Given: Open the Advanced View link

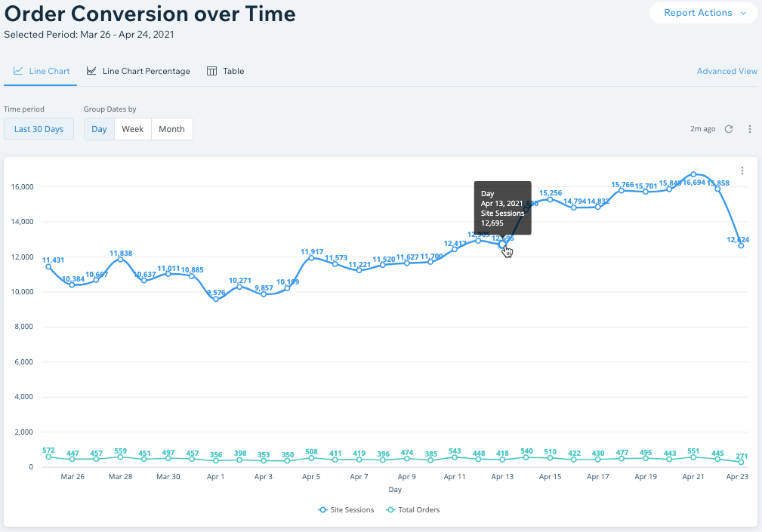Looking at the screenshot, I should [x=727, y=71].
